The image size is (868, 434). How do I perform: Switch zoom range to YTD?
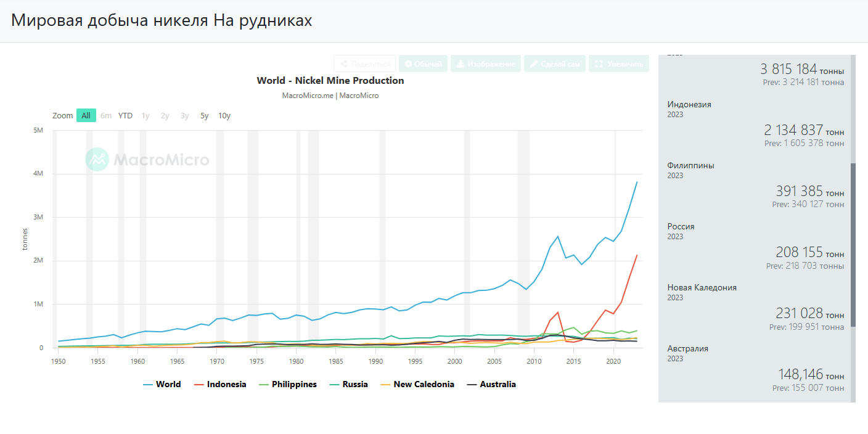(x=125, y=115)
